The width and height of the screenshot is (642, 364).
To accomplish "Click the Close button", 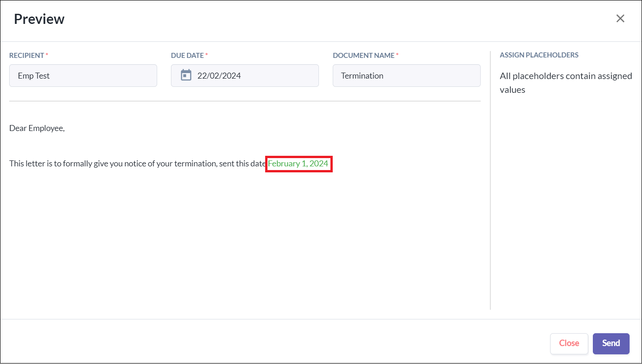I will coord(569,343).
